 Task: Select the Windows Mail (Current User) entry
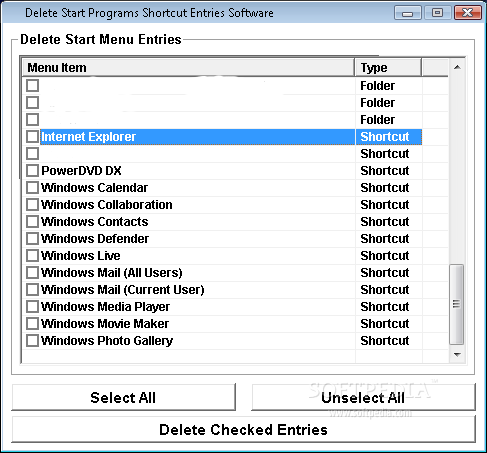click(x=123, y=290)
